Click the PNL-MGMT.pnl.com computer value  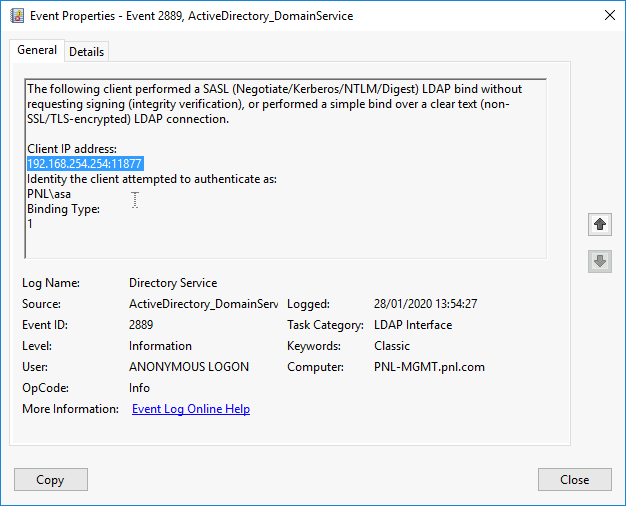(x=429, y=367)
